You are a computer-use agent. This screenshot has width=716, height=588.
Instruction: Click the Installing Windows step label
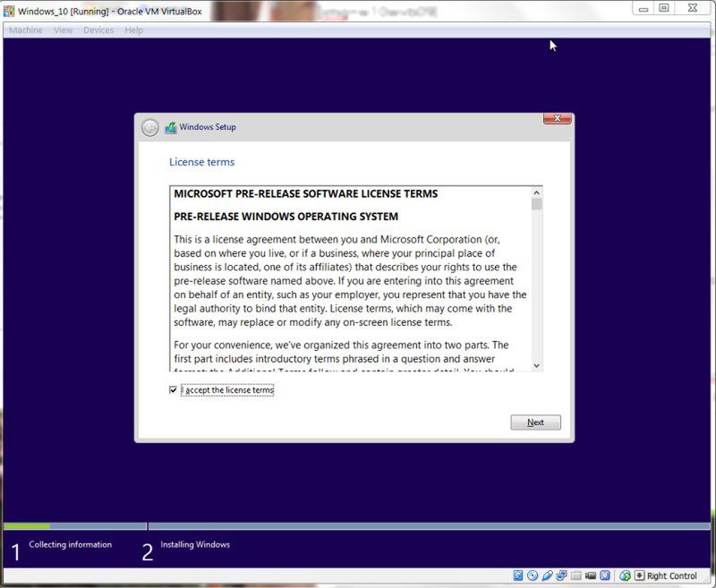pos(195,544)
